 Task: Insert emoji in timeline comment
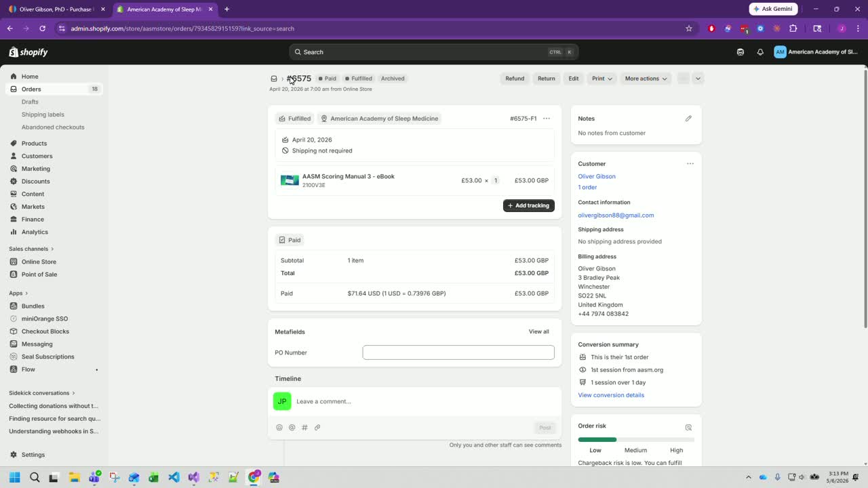coord(279,428)
